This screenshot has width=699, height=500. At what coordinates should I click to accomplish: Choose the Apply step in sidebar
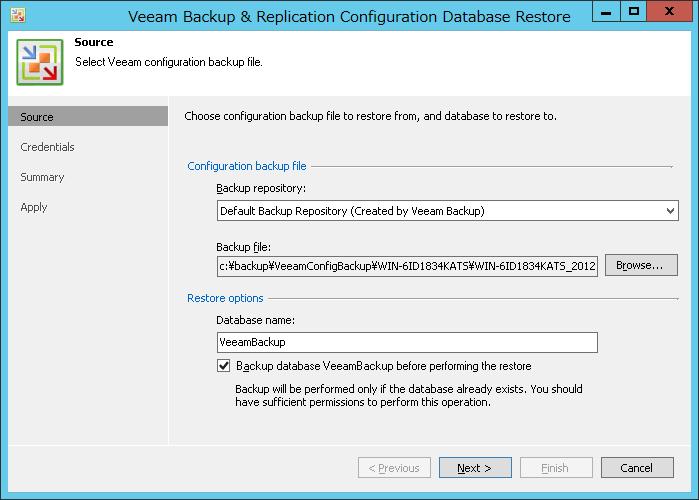[x=34, y=207]
